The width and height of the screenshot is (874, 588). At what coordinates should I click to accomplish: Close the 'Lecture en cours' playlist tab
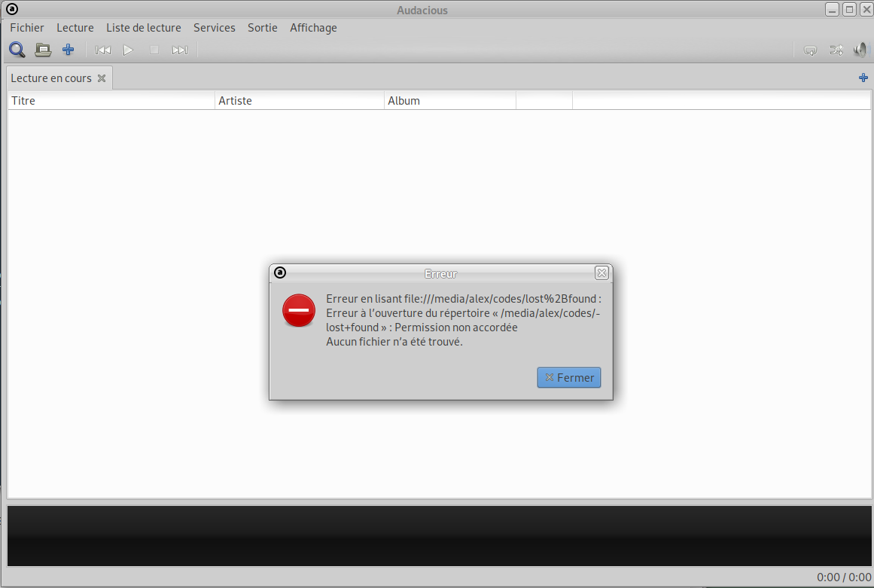pyautogui.click(x=102, y=78)
